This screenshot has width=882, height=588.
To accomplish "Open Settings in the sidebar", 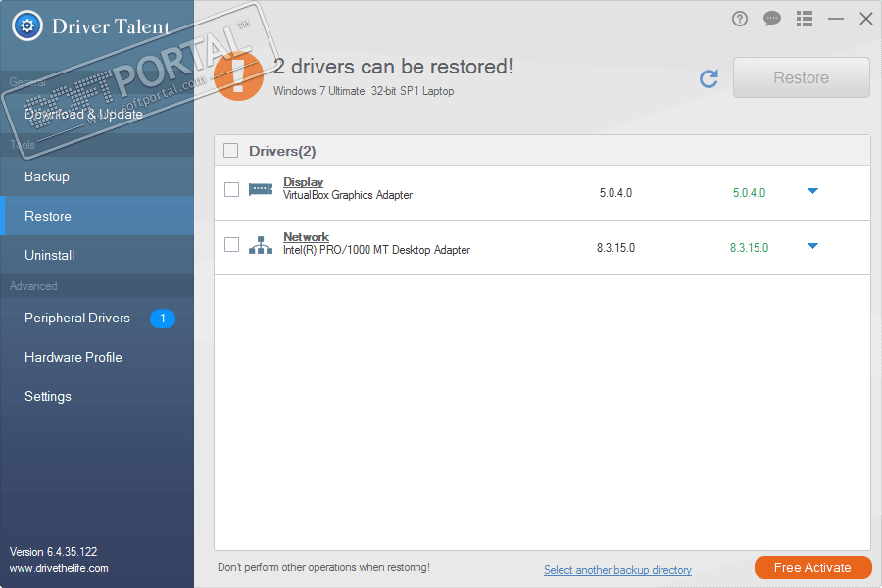I will click(x=97, y=396).
